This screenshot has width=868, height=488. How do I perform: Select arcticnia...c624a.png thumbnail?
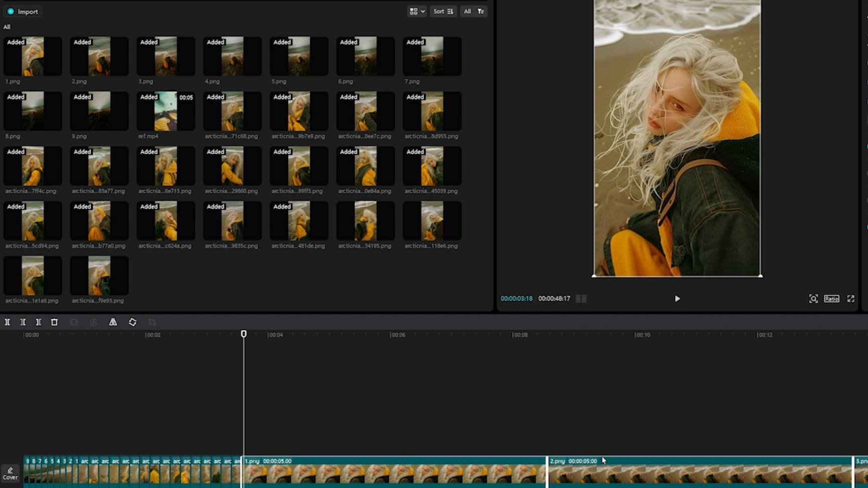[166, 220]
